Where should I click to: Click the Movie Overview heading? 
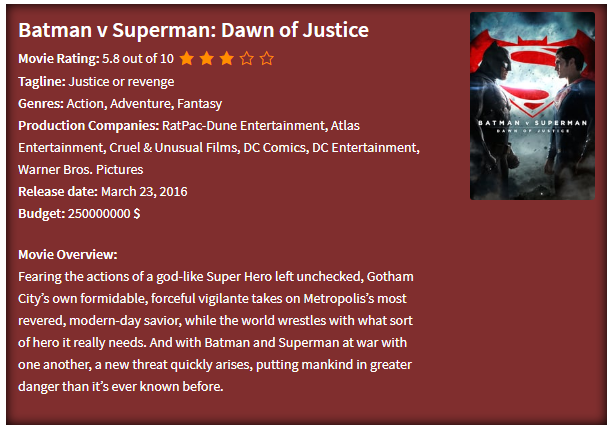(x=68, y=254)
